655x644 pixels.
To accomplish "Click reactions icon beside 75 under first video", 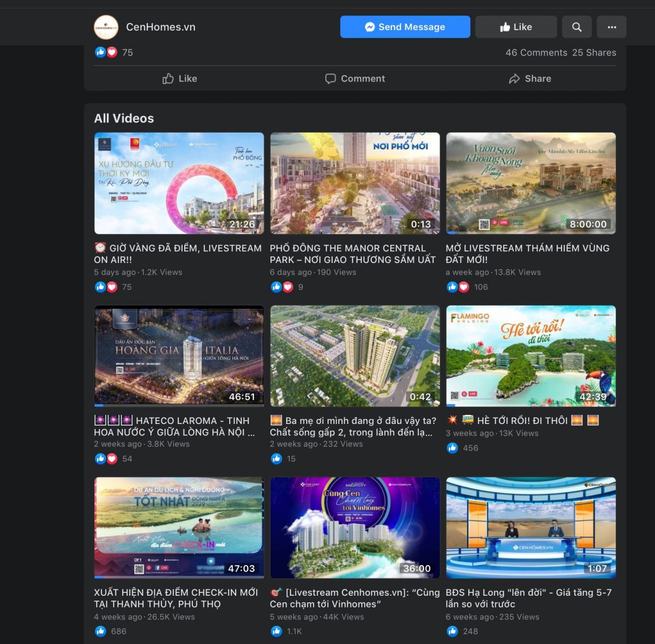I will tap(106, 287).
